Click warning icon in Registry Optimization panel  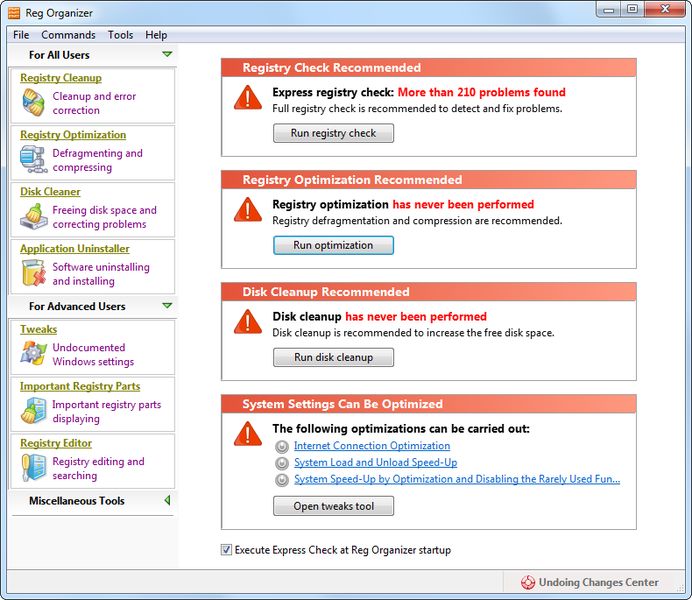pos(248,210)
